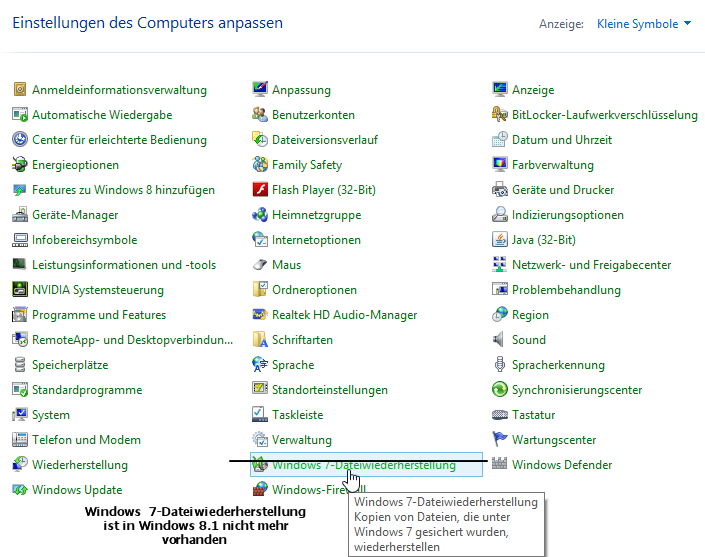Click the Synchronisierungscenter green icon
Screen dimensions: 705x557
click(500, 389)
